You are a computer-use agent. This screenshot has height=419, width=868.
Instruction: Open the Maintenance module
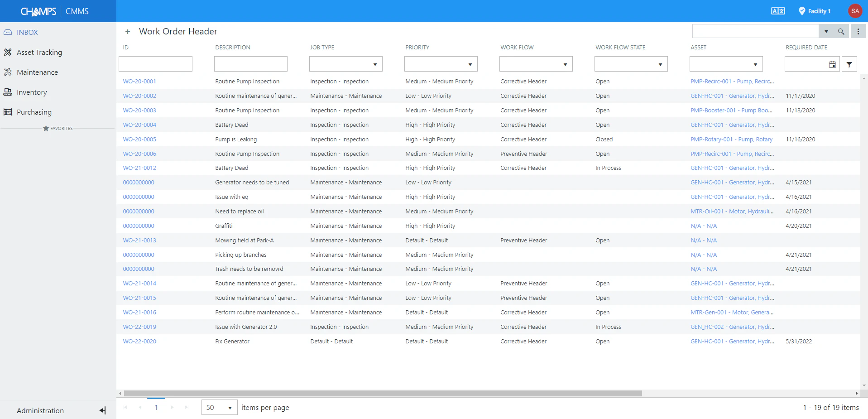[37, 72]
